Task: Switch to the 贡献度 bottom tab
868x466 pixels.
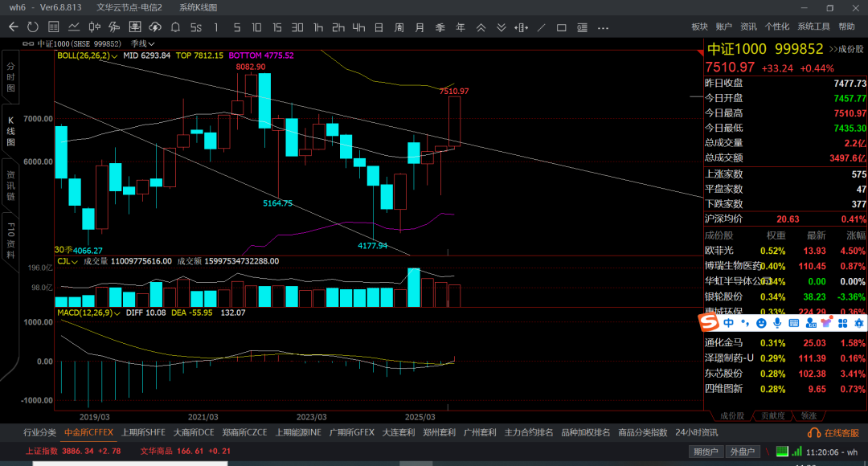Action: click(772, 415)
